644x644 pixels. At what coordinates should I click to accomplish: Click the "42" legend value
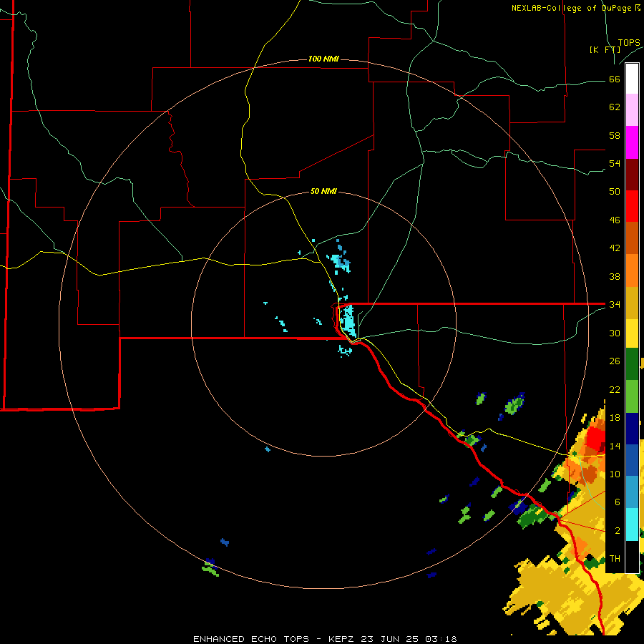pyautogui.click(x=615, y=248)
